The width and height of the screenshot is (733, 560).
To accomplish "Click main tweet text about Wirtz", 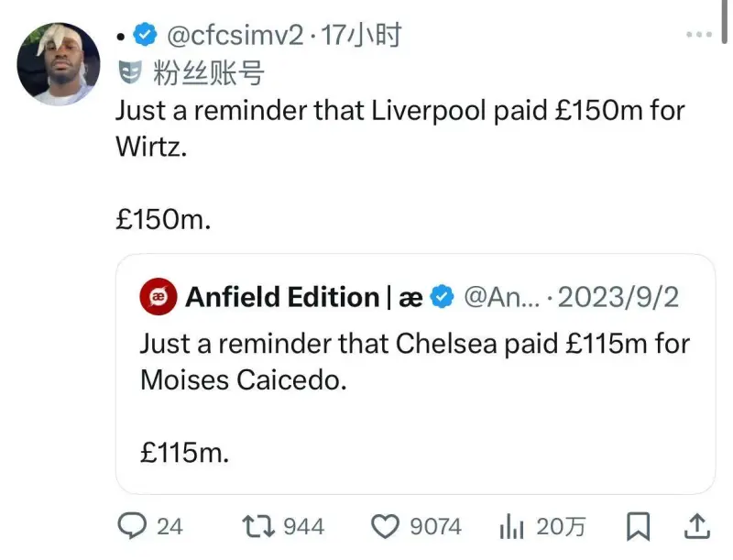I will coord(399,128).
